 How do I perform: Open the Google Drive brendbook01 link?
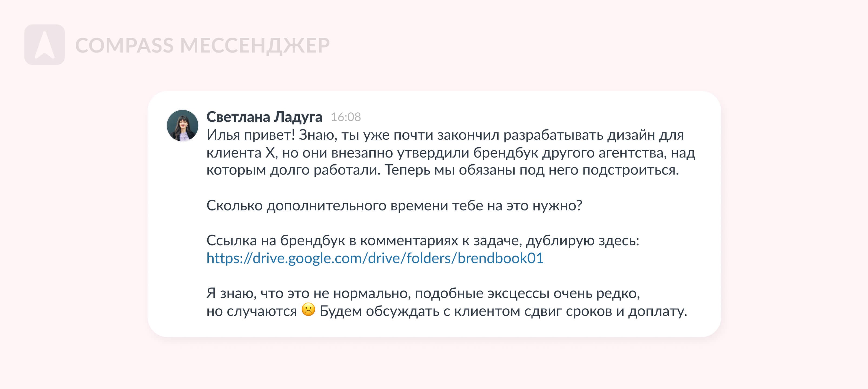(x=375, y=258)
